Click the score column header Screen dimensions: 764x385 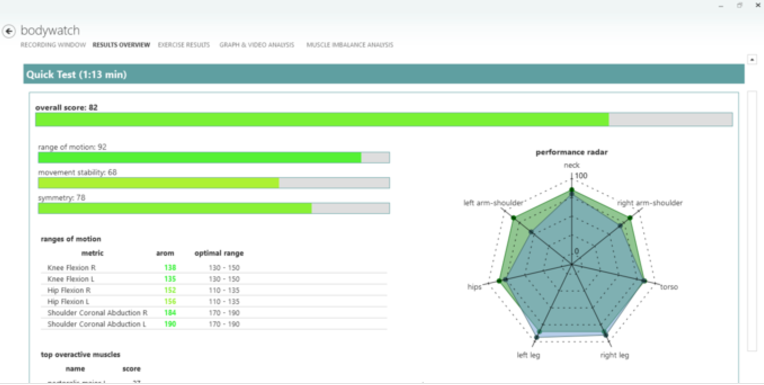tap(132, 368)
